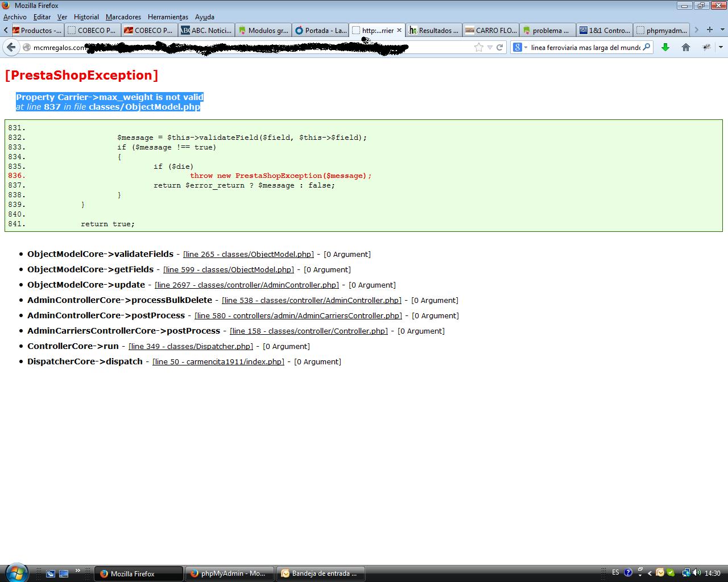Open link line 538 - AdminController.php
The width and height of the screenshot is (728, 582).
point(312,300)
